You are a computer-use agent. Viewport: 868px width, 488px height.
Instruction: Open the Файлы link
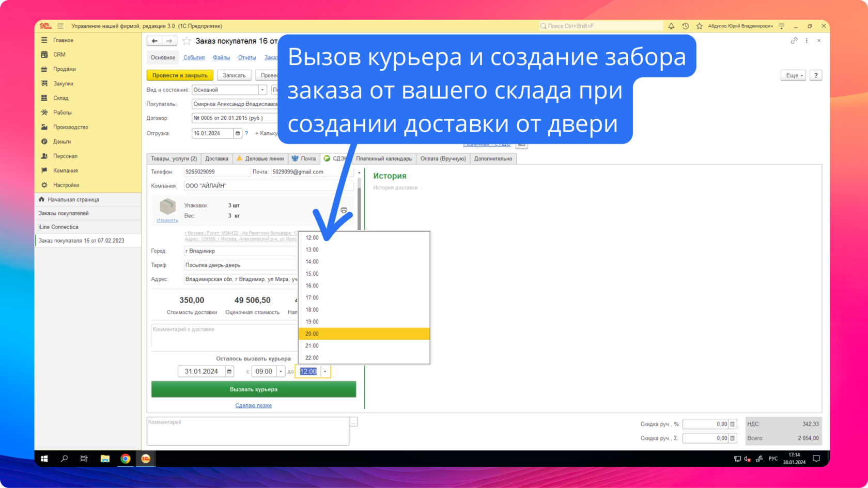pyautogui.click(x=221, y=57)
